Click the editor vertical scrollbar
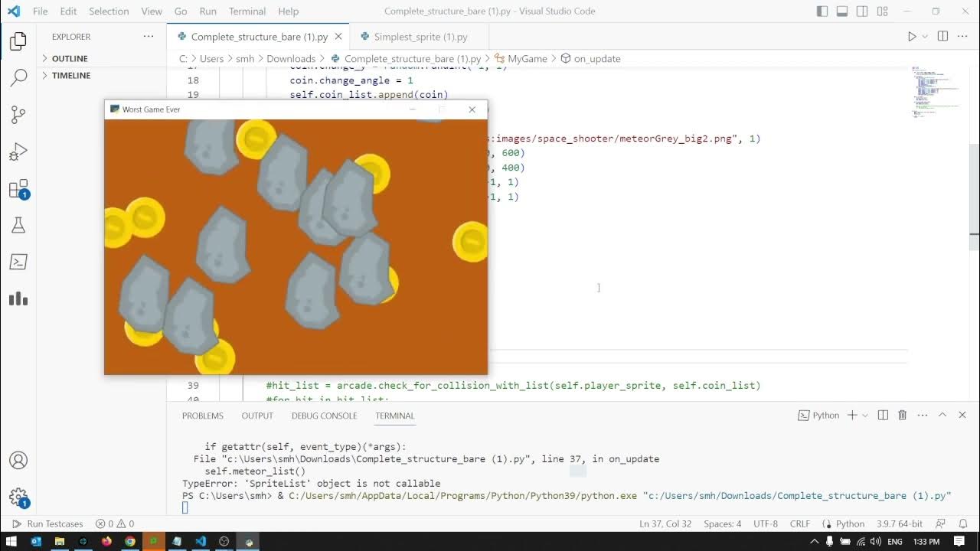 [x=975, y=197]
